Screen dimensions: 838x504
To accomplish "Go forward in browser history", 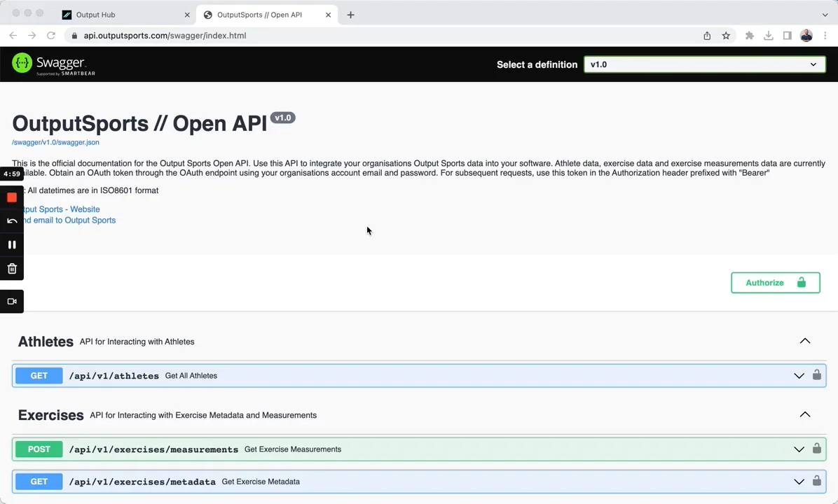I will pyautogui.click(x=32, y=36).
